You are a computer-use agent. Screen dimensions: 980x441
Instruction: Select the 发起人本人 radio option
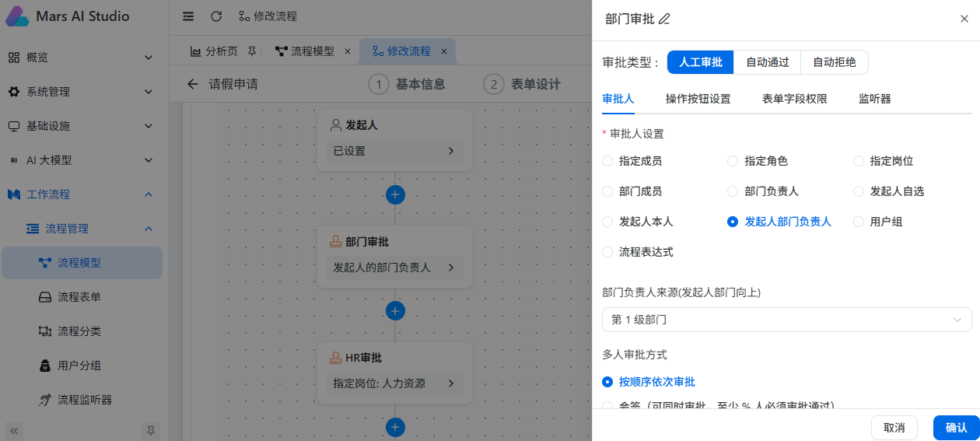[x=607, y=222]
